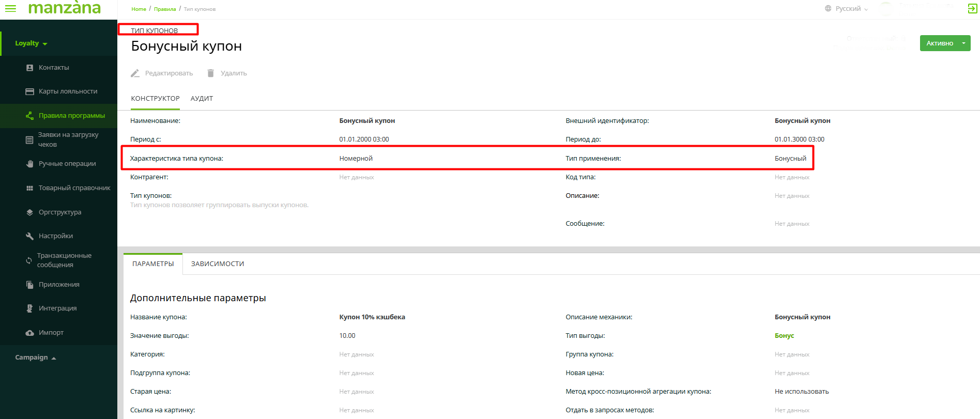Click the Правила breadcrumb link
This screenshot has height=419, width=980.
165,9
